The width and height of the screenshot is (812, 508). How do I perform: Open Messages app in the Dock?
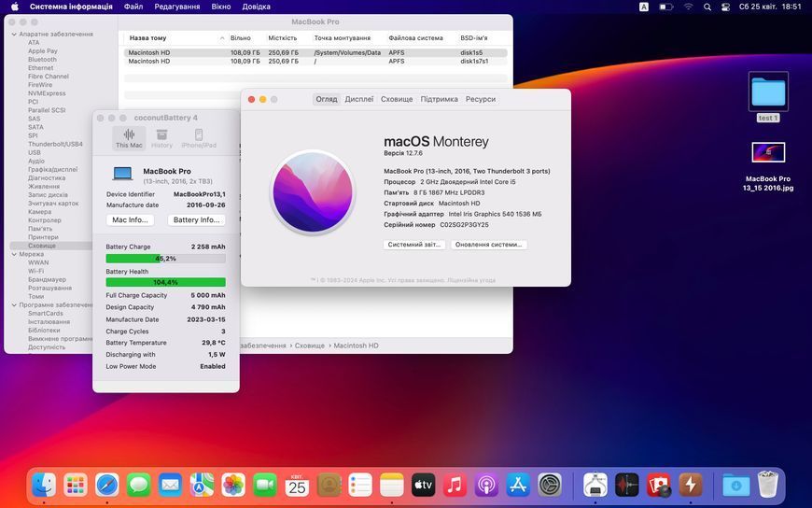click(139, 486)
